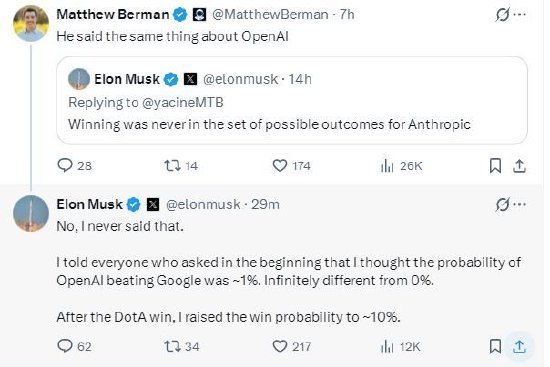Repost Elon Musk's tweet with 34 reposts
The image size is (550, 367).
[x=182, y=347]
